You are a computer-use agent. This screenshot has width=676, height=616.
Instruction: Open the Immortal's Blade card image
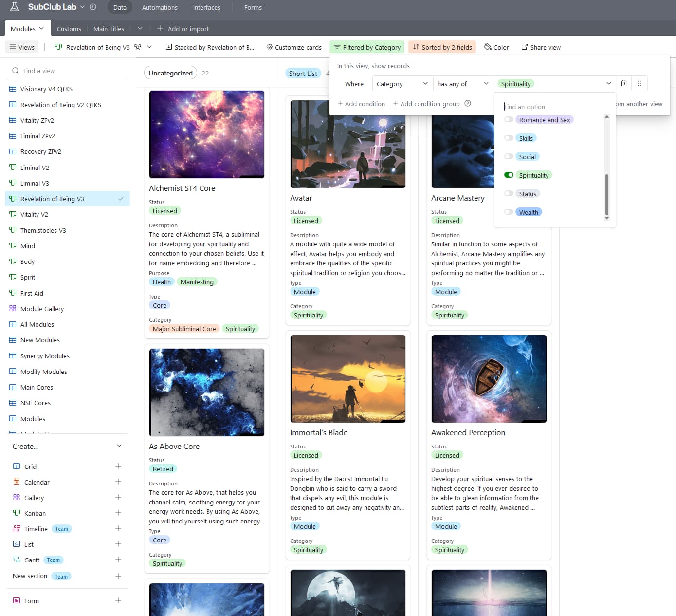coord(348,379)
